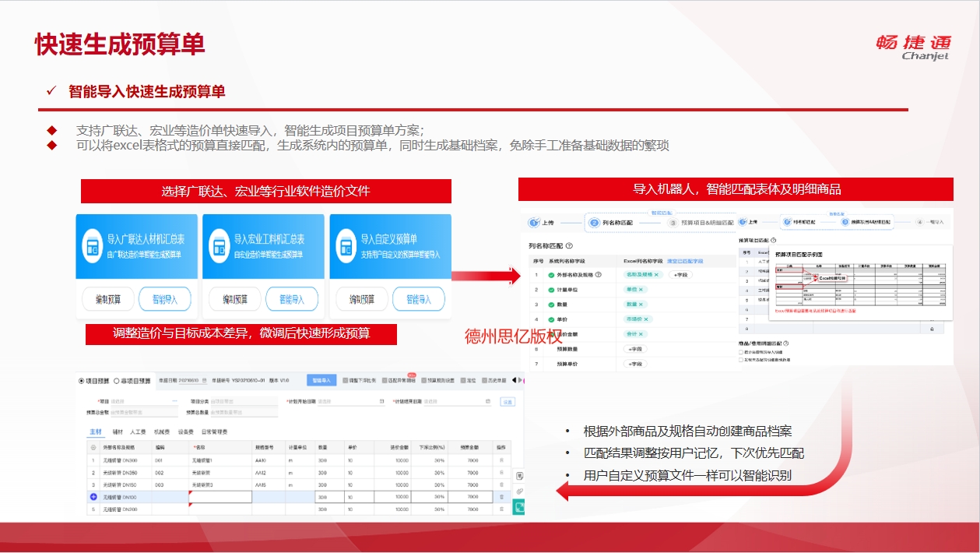
Task: Open the calendar icon for 单据日期
Action: click(204, 381)
